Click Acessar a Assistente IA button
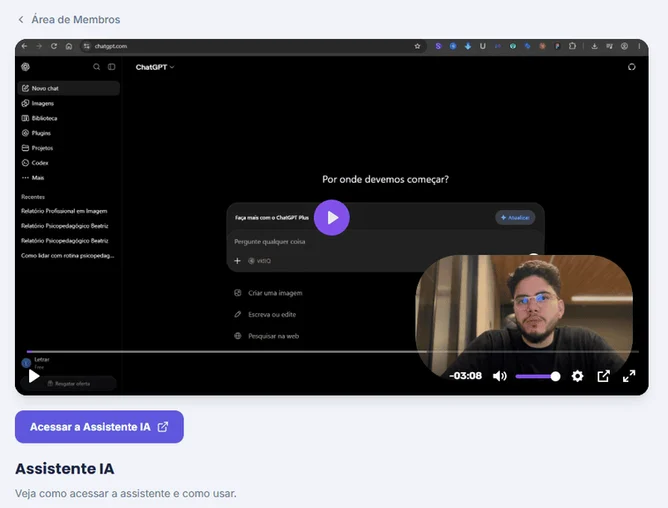 click(x=99, y=427)
